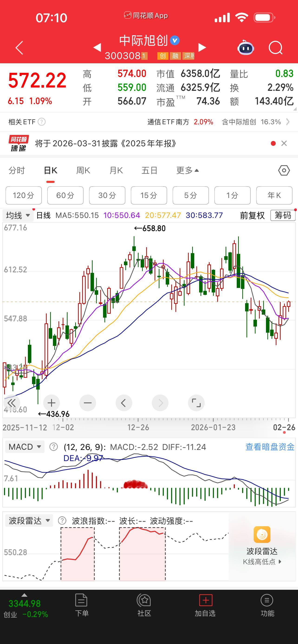Select the 年K period button
298x644 pixels.
[274, 195]
